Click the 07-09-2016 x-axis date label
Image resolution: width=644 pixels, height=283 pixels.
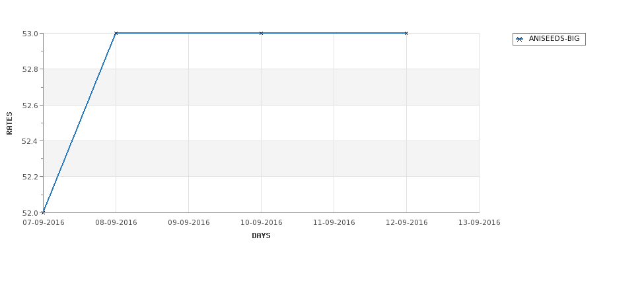[44, 223]
